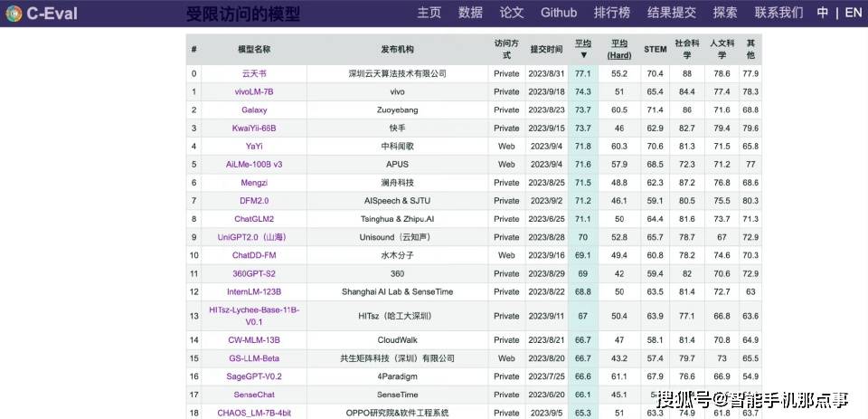Open the 联系我们 page
Viewport: 868px width, 419px height.
coord(778,13)
